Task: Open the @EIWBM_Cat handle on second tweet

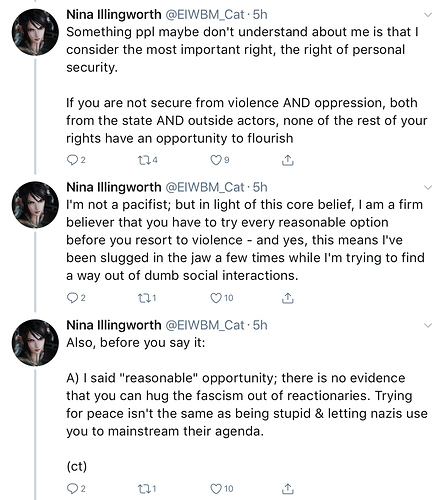Action: (x=205, y=187)
